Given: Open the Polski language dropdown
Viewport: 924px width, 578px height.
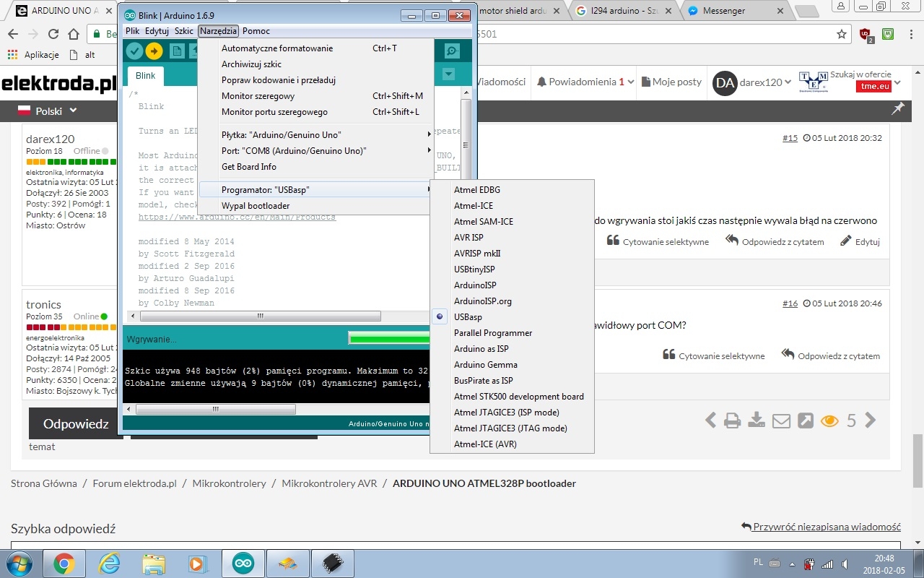Looking at the screenshot, I should (x=48, y=111).
